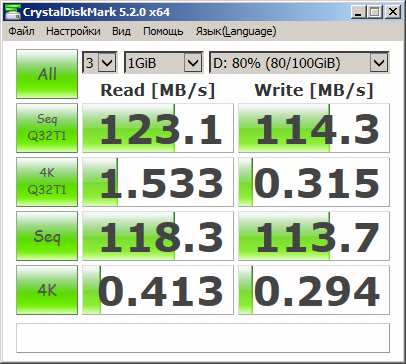Expand the test count dropdown showing 3
The width and height of the screenshot is (406, 364).
click(x=100, y=62)
